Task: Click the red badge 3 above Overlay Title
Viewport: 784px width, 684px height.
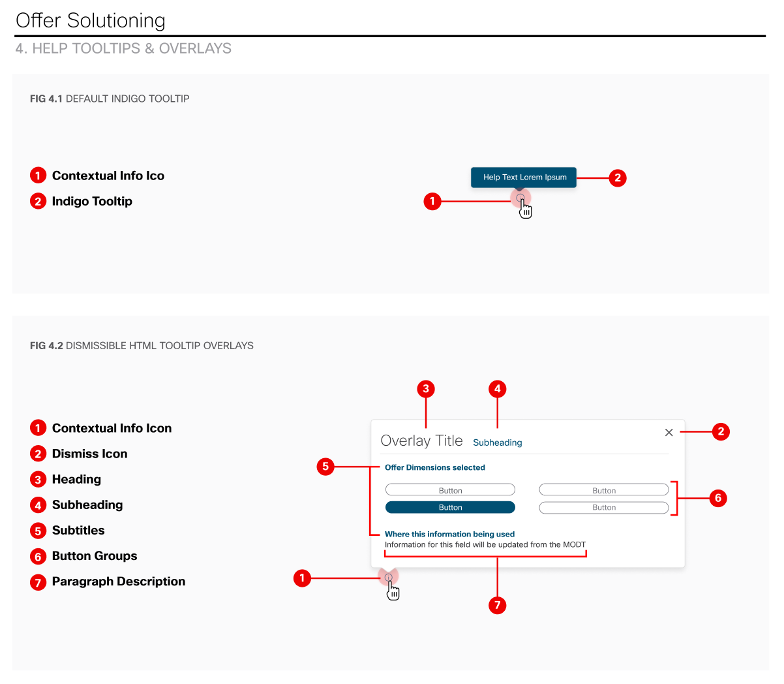Action: pos(425,389)
